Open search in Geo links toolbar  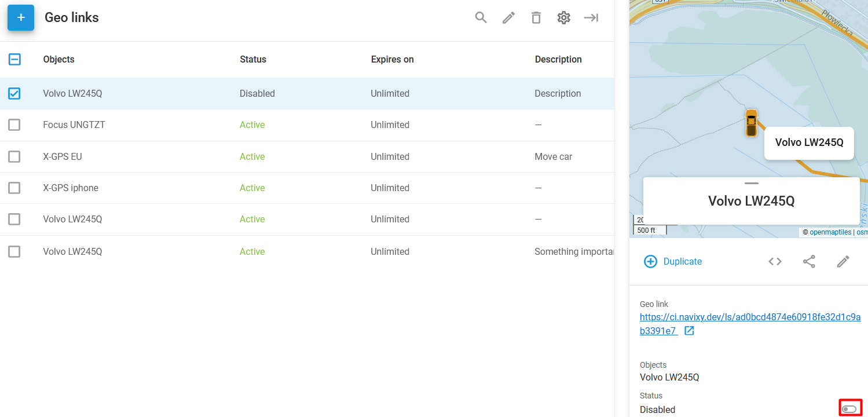point(481,17)
